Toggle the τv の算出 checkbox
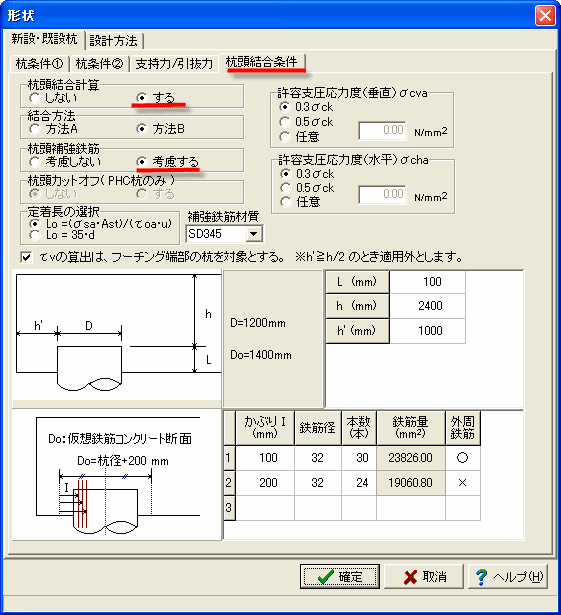This screenshot has height=615, width=561. (x=26, y=257)
